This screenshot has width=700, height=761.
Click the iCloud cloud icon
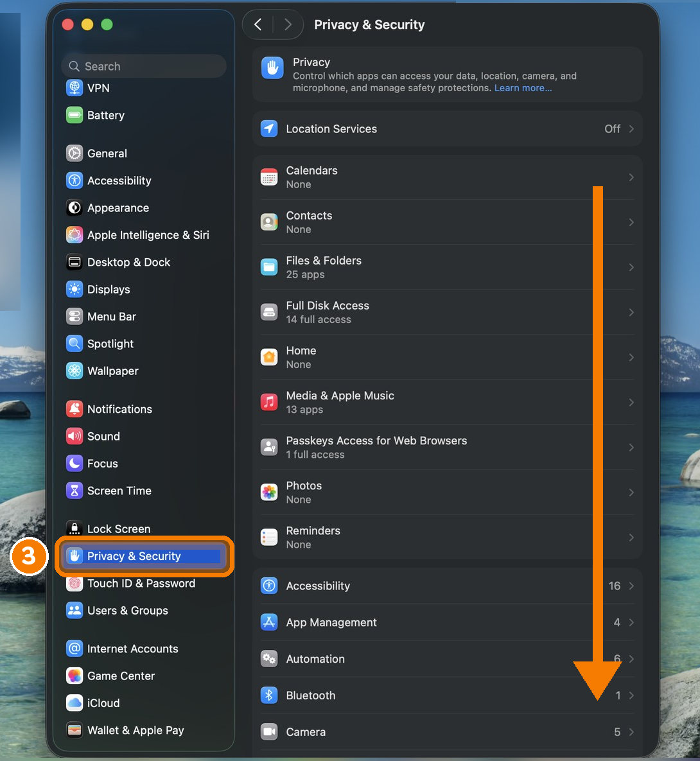tap(74, 703)
